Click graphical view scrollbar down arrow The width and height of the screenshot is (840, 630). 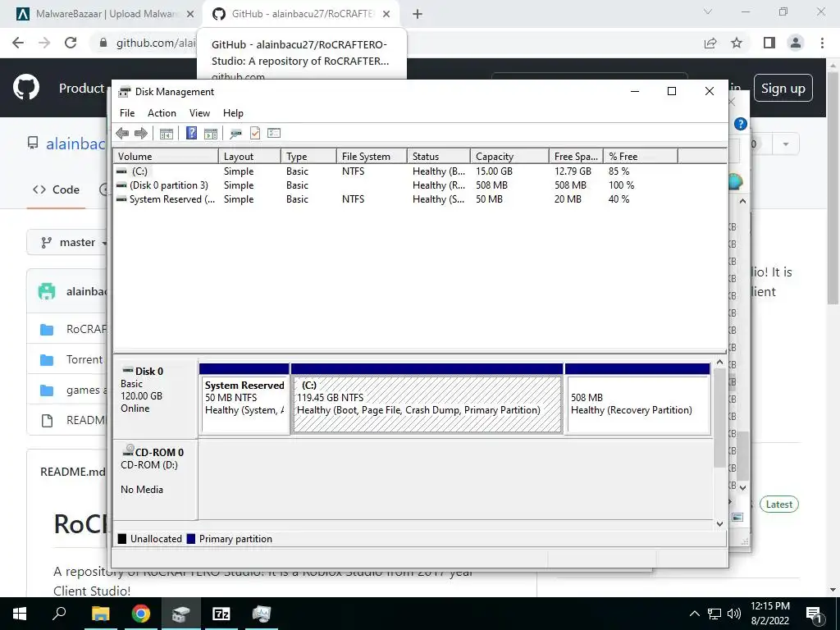pyautogui.click(x=720, y=524)
